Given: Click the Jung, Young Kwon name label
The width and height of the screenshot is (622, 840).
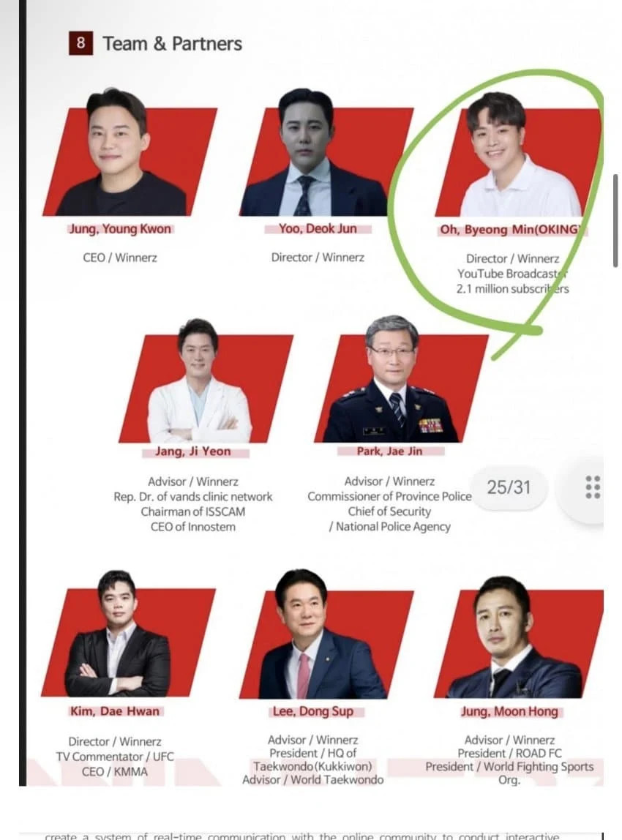Looking at the screenshot, I should tap(120, 229).
